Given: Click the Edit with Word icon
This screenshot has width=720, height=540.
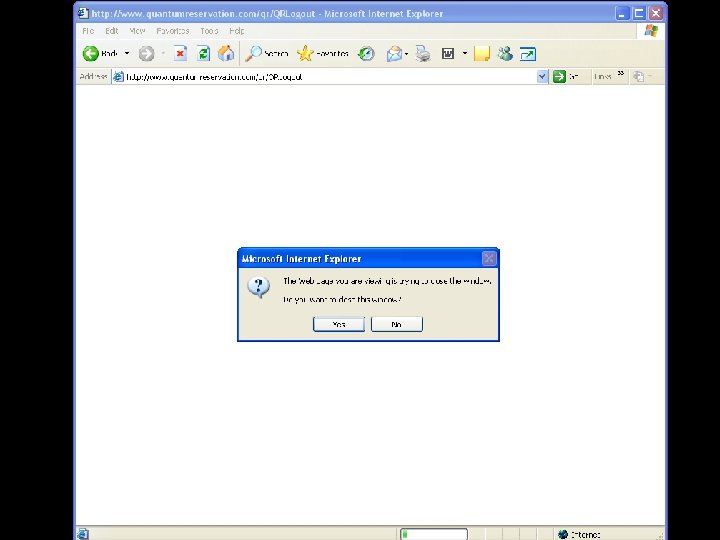Looking at the screenshot, I should pos(448,54).
